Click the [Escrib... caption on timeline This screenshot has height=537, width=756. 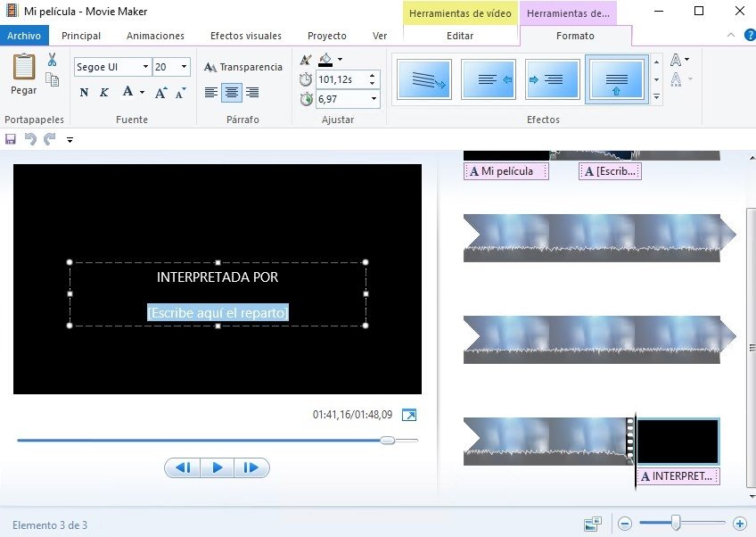(x=610, y=171)
